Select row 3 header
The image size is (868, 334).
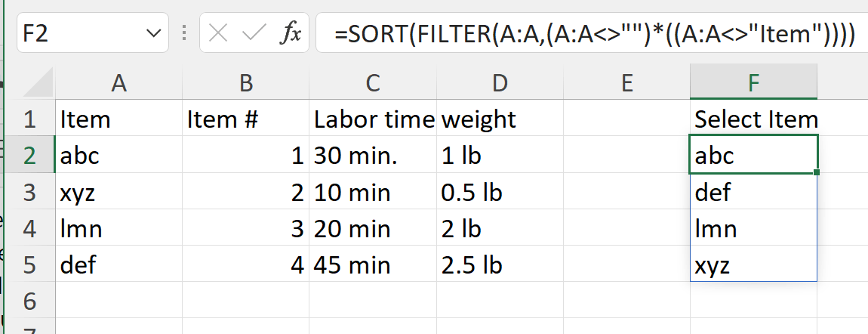coord(29,193)
